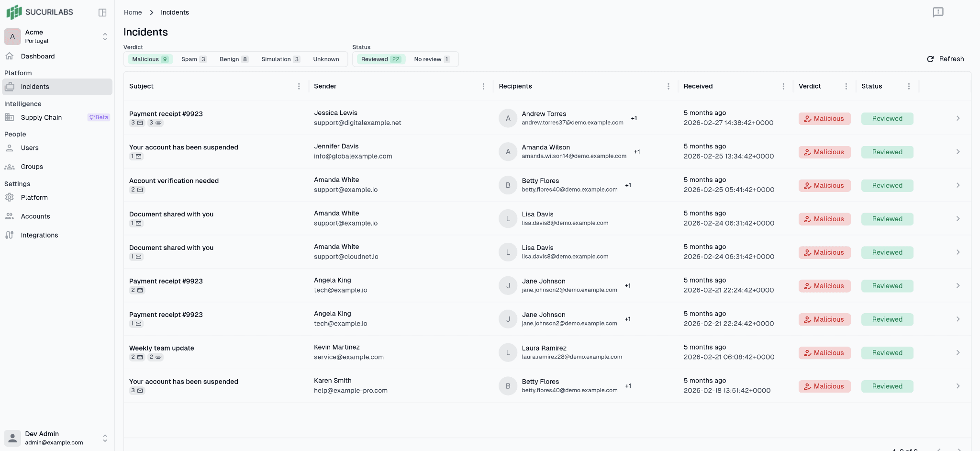
Task: Toggle the Reviewed status filter
Action: [381, 59]
